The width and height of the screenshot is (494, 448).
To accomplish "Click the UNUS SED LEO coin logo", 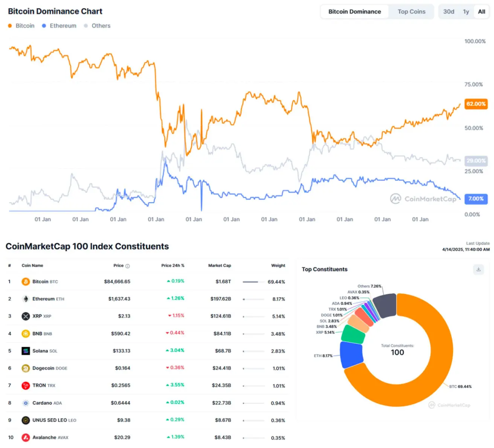I will click(26, 420).
